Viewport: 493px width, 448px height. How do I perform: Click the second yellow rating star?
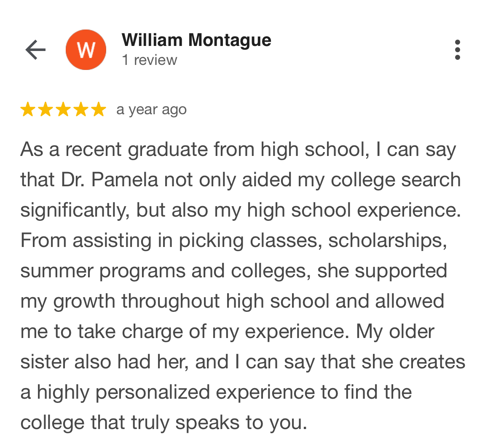[46, 110]
